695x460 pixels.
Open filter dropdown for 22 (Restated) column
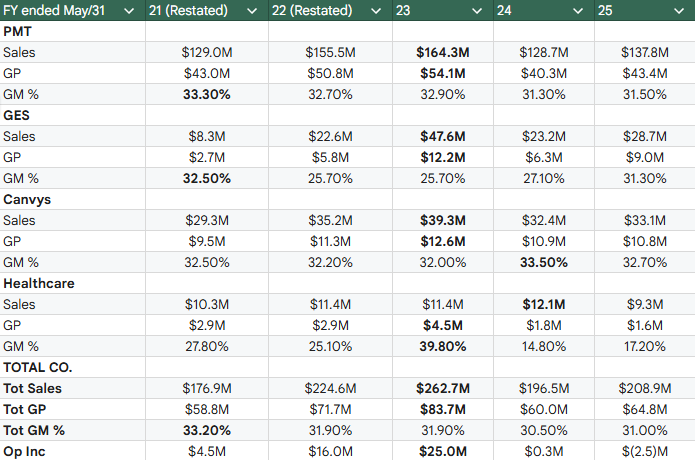click(x=376, y=11)
